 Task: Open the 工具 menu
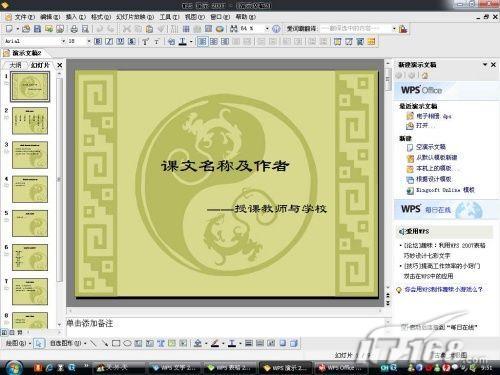coord(169,17)
